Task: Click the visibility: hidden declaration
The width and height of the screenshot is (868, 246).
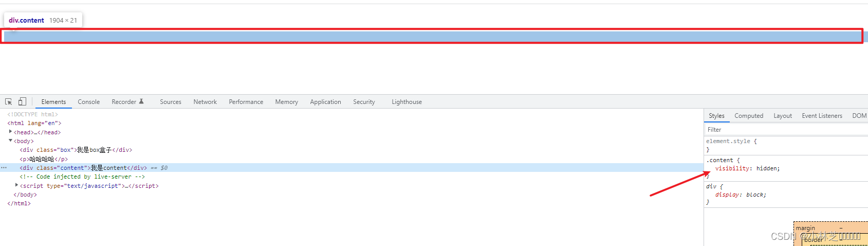Action: (x=747, y=168)
